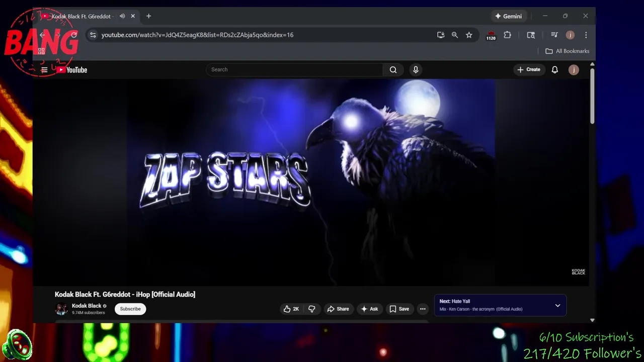644x362 pixels.
Task: Open the apps grid icon in bookmarks bar
Action: point(41,51)
